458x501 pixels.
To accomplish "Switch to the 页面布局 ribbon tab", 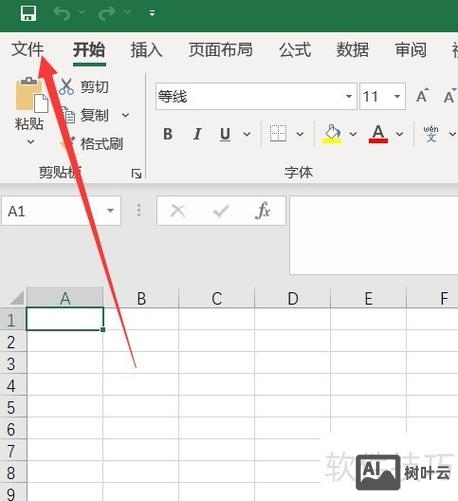I will tap(221, 50).
